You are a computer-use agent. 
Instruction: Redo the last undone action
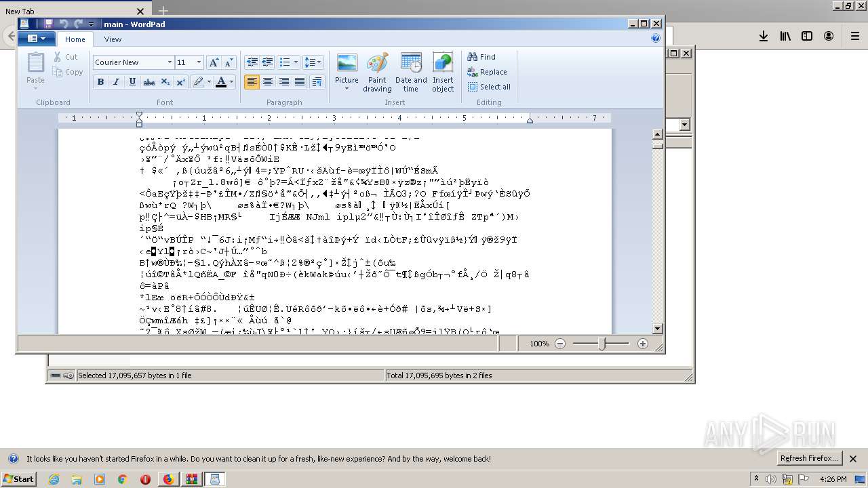click(78, 24)
